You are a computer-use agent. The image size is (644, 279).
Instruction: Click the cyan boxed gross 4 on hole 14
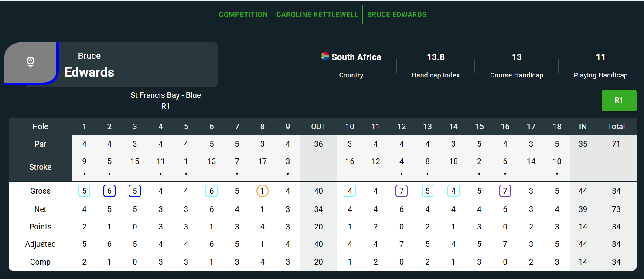453,191
